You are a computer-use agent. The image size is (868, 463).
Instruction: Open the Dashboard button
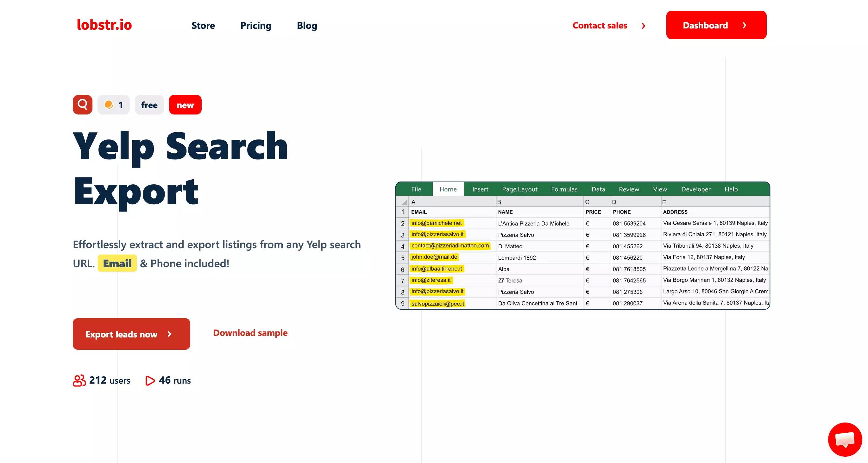[x=716, y=25]
